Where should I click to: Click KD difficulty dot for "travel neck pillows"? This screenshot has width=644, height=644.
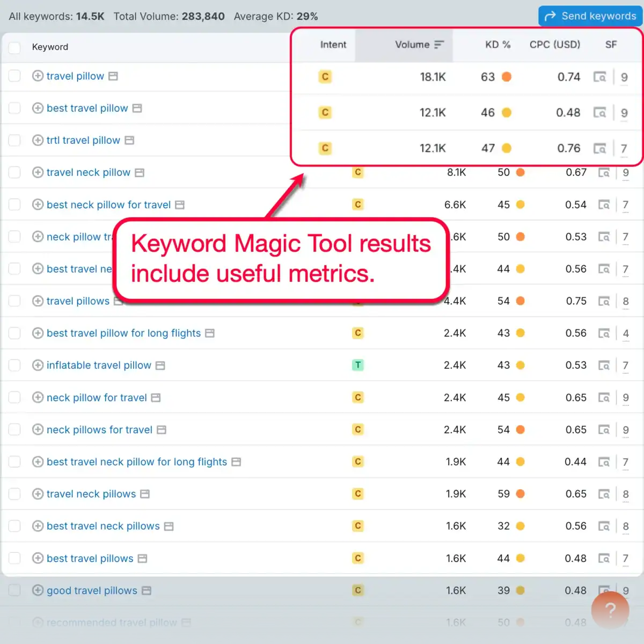click(x=520, y=494)
